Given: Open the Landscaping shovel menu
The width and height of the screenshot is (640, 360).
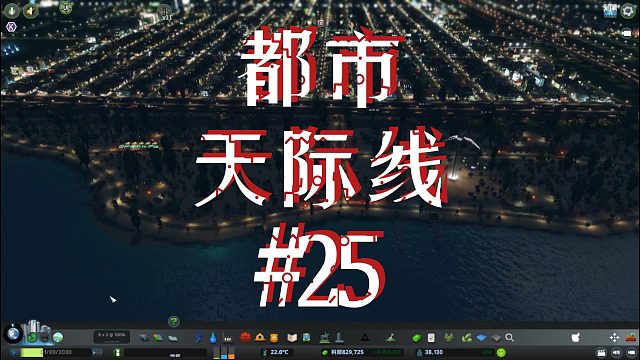Looking at the screenshot, I should tap(391, 338).
